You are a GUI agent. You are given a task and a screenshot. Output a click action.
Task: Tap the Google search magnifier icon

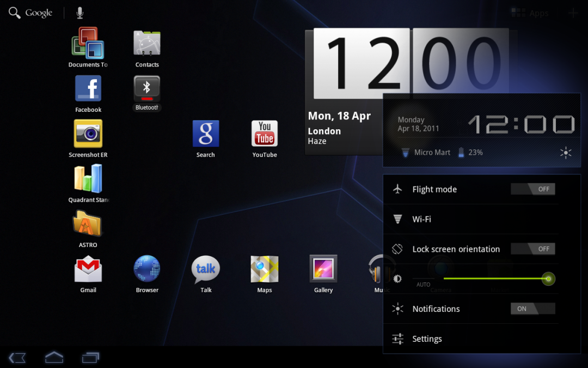[14, 13]
